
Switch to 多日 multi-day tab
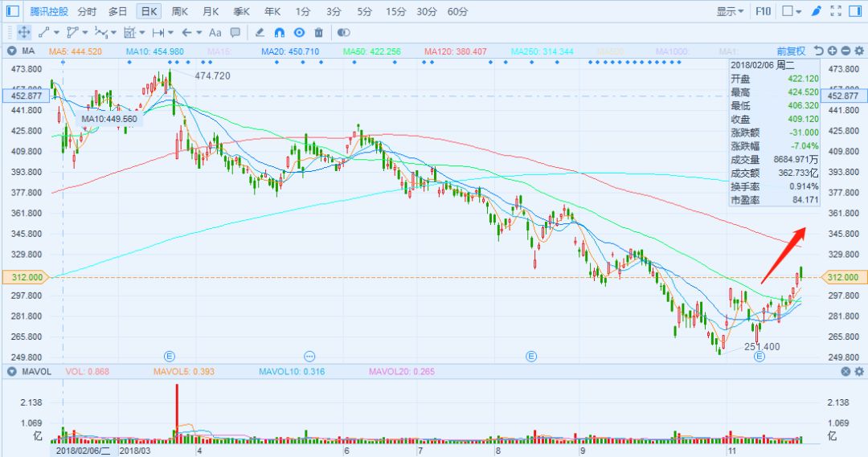pyautogui.click(x=118, y=11)
